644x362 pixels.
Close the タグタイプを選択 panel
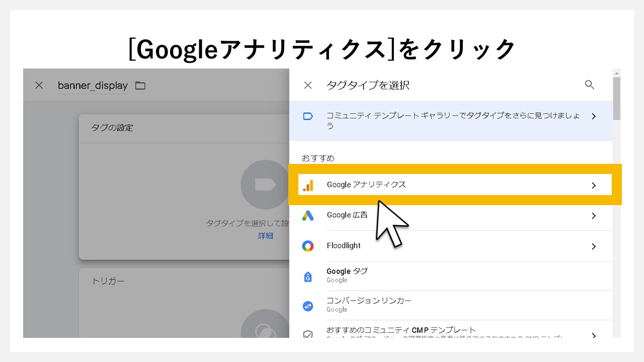tap(307, 85)
